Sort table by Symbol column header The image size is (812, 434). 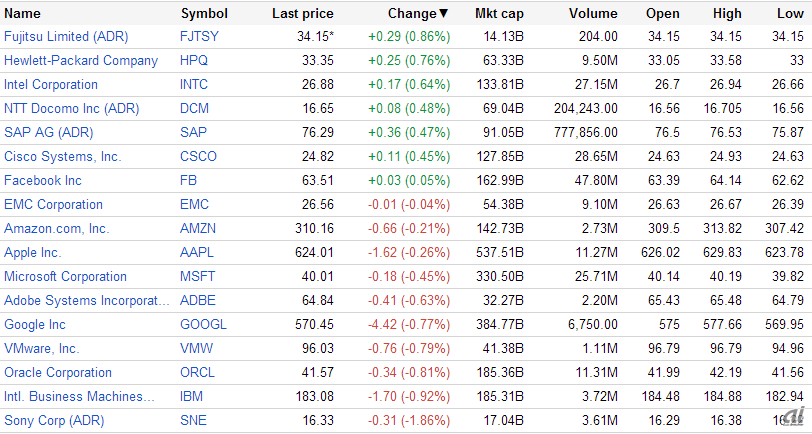coord(204,14)
